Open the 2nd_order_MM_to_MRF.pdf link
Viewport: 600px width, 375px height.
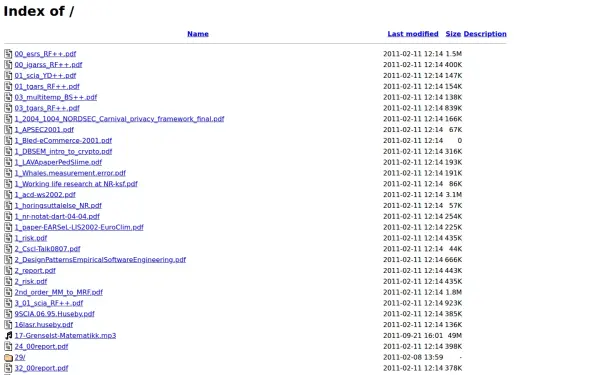click(x=59, y=292)
